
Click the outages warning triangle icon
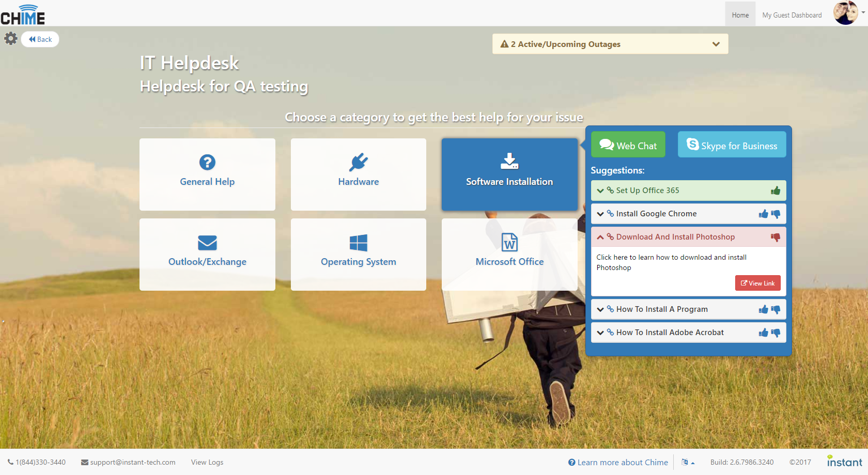click(504, 44)
